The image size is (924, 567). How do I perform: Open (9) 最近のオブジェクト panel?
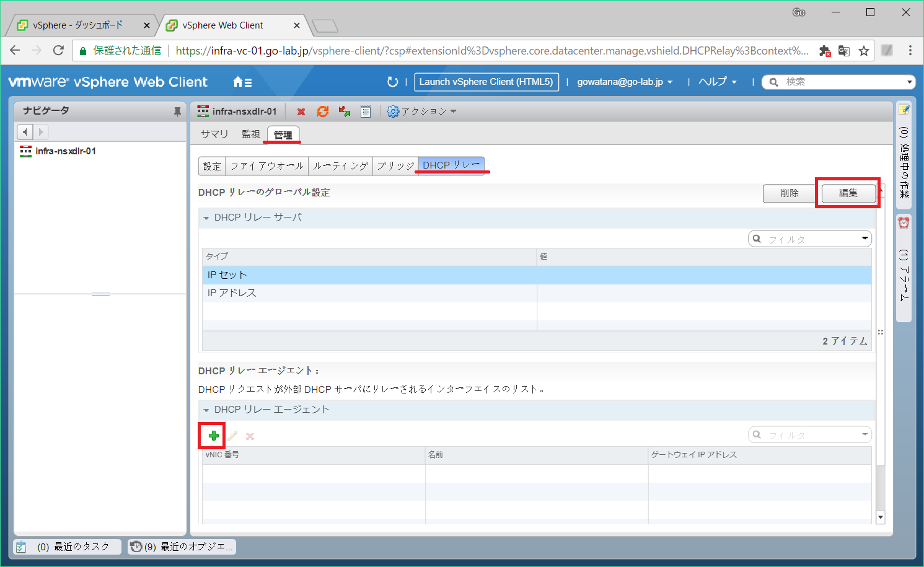(x=182, y=547)
